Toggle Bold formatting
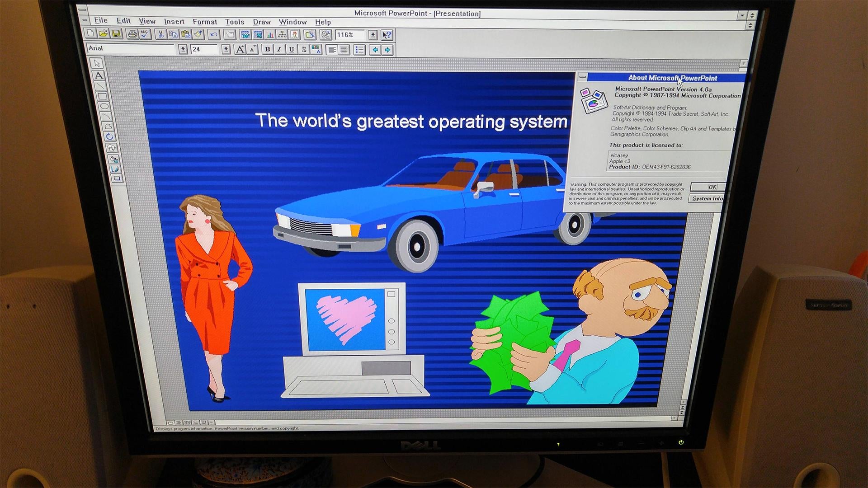Viewport: 868px width, 488px height. 267,49
